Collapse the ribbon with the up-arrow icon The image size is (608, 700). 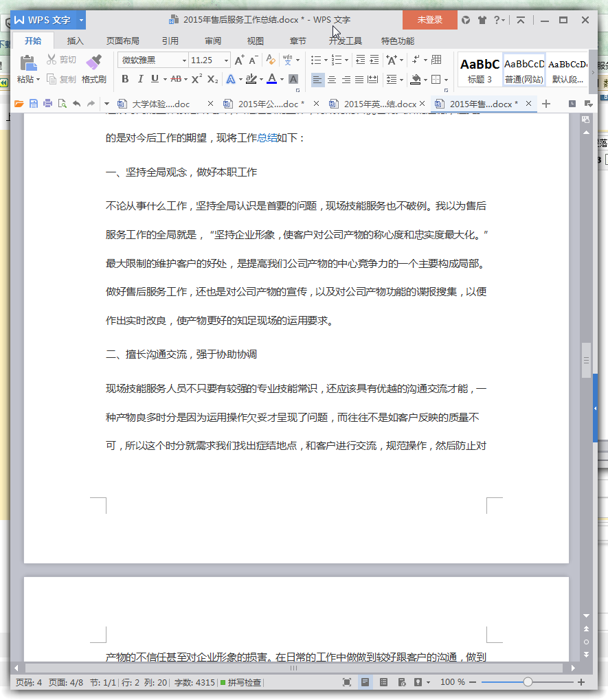click(521, 20)
